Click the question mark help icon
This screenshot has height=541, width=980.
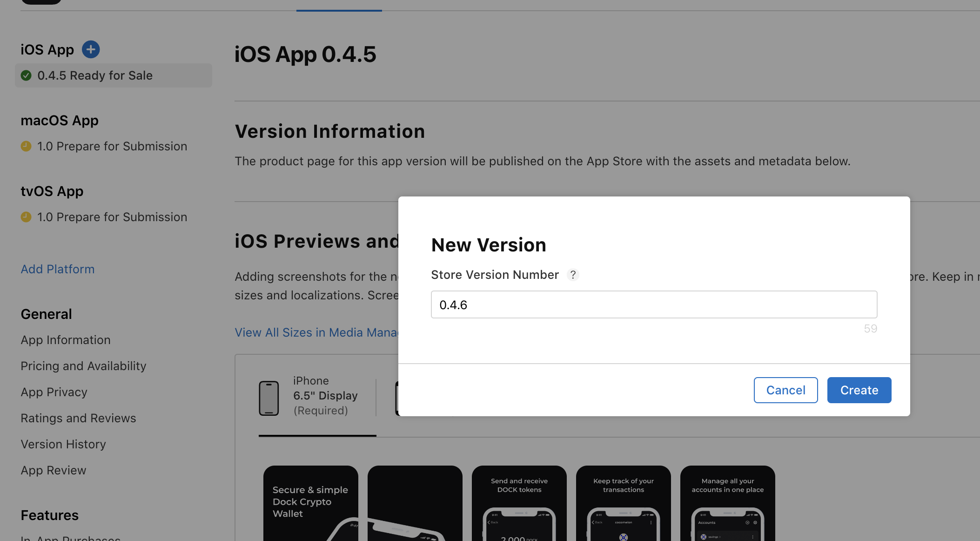[573, 275]
